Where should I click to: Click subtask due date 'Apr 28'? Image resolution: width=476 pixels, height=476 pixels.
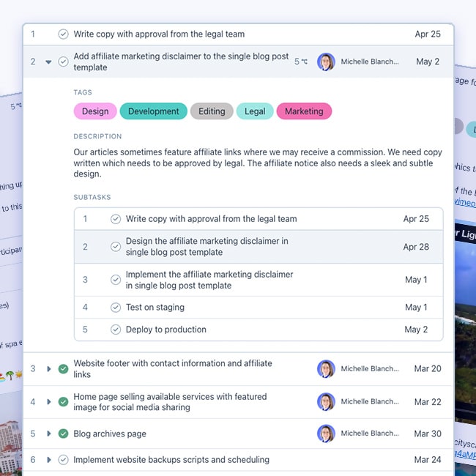pyautogui.click(x=416, y=247)
